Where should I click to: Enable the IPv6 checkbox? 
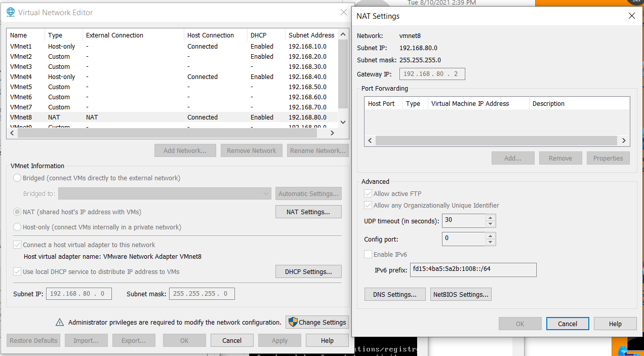tap(368, 254)
